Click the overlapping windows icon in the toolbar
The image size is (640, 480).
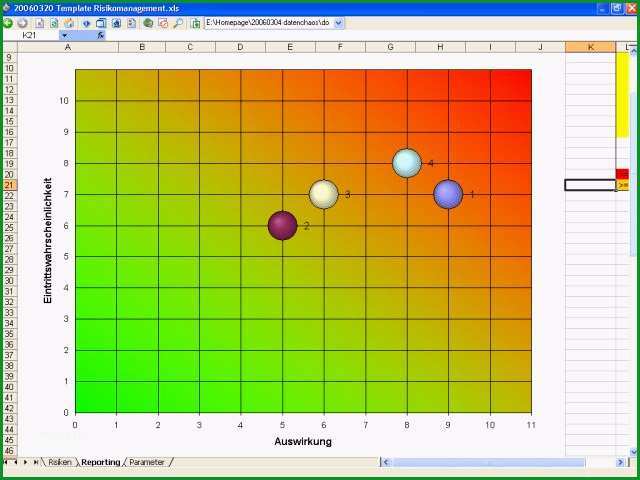coord(101,23)
